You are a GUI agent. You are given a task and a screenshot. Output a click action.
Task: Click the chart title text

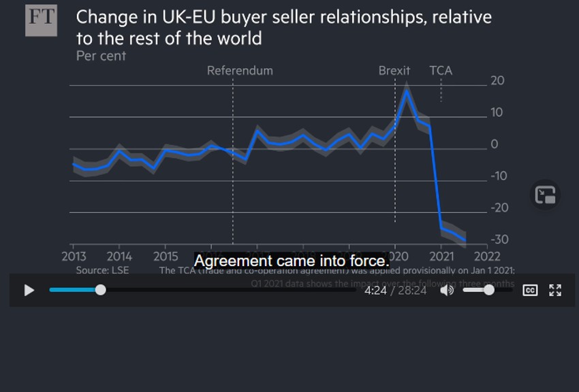pos(283,27)
